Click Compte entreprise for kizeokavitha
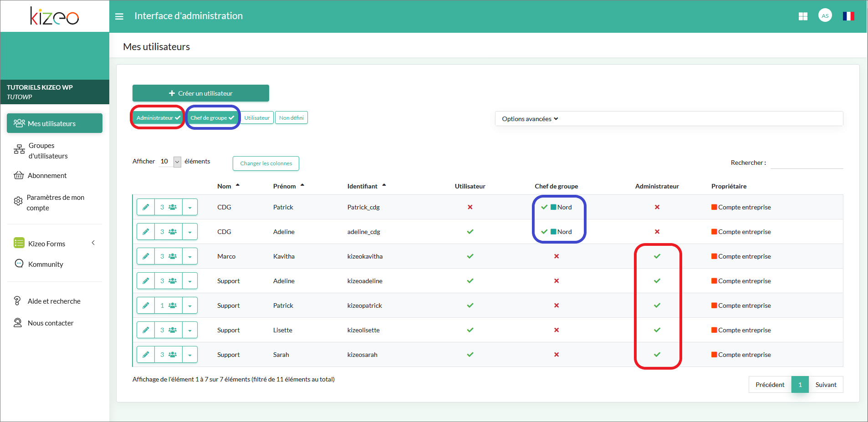Image resolution: width=868 pixels, height=422 pixels. pos(741,256)
